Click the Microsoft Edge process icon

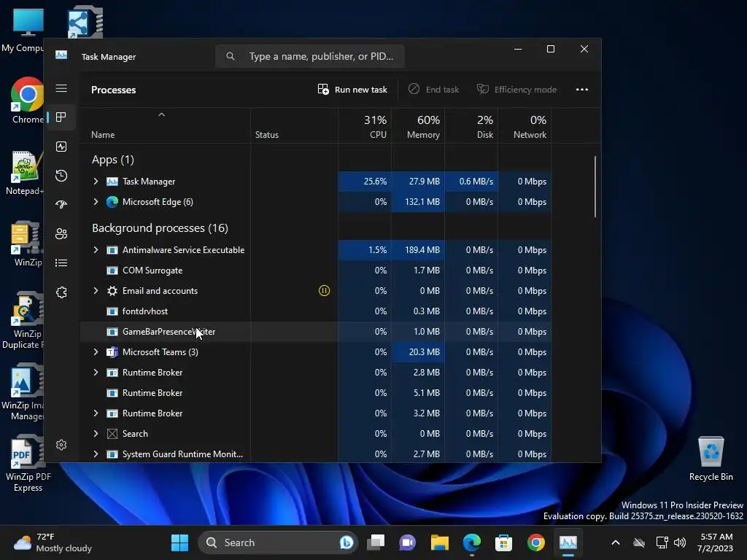(x=112, y=202)
